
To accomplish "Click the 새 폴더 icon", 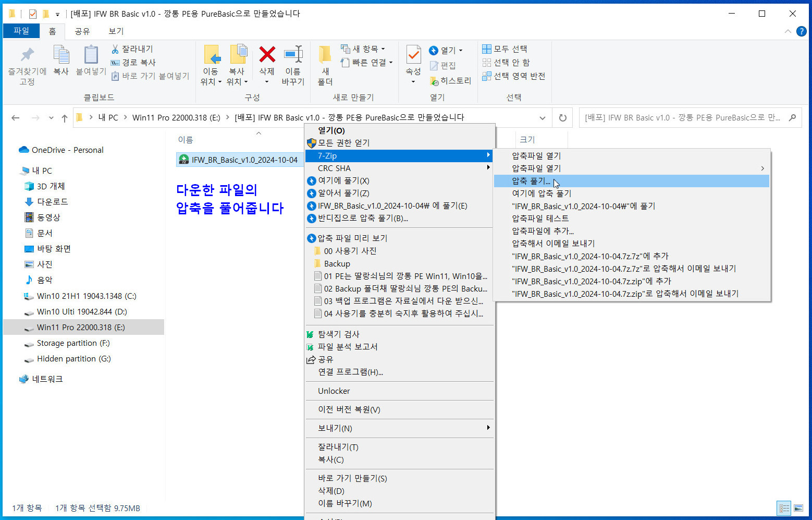I will coord(325,54).
